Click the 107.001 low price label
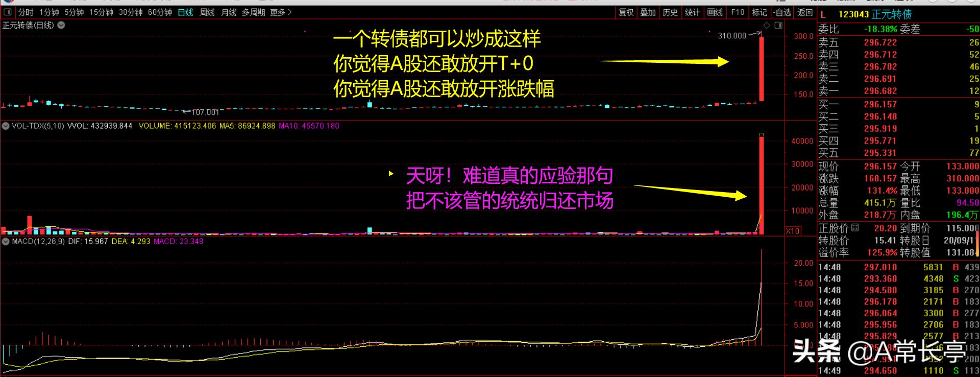The height and width of the screenshot is (377, 980). (x=205, y=112)
